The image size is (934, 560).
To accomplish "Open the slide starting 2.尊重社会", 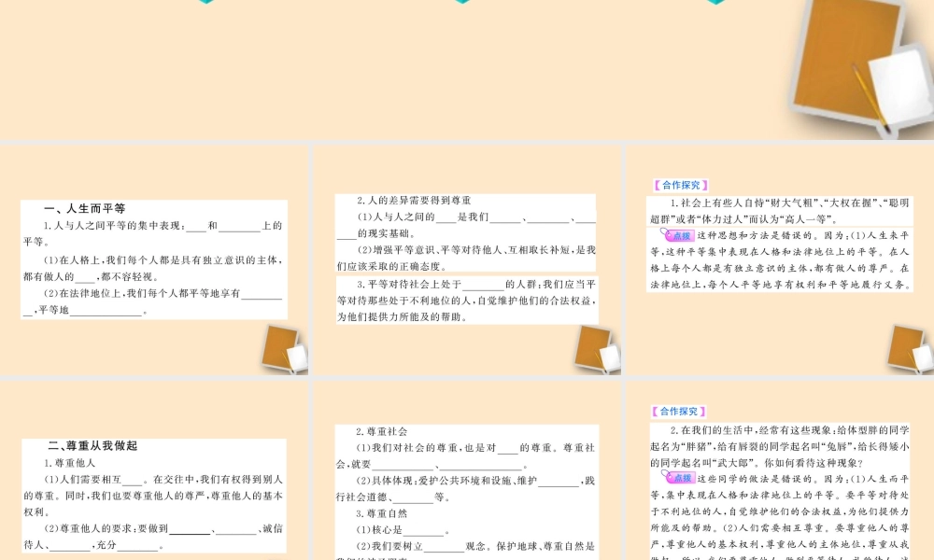I will click(x=467, y=470).
